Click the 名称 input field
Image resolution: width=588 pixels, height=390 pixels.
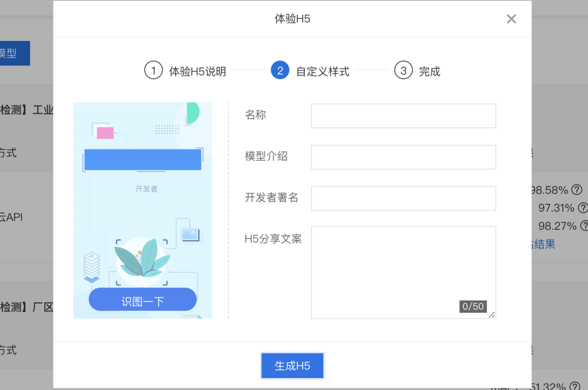[x=403, y=115]
